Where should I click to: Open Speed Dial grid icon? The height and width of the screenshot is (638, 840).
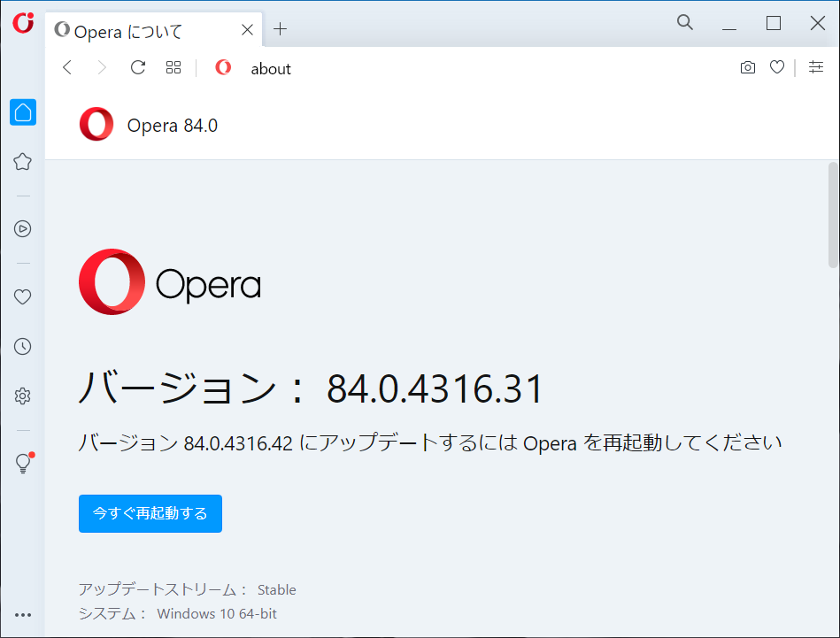point(173,67)
